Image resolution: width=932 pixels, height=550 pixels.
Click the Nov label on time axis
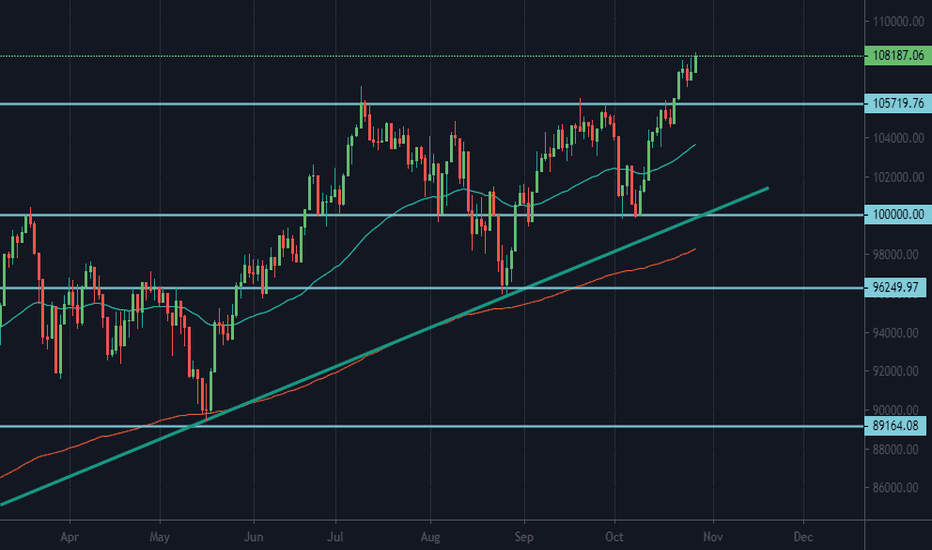[713, 537]
